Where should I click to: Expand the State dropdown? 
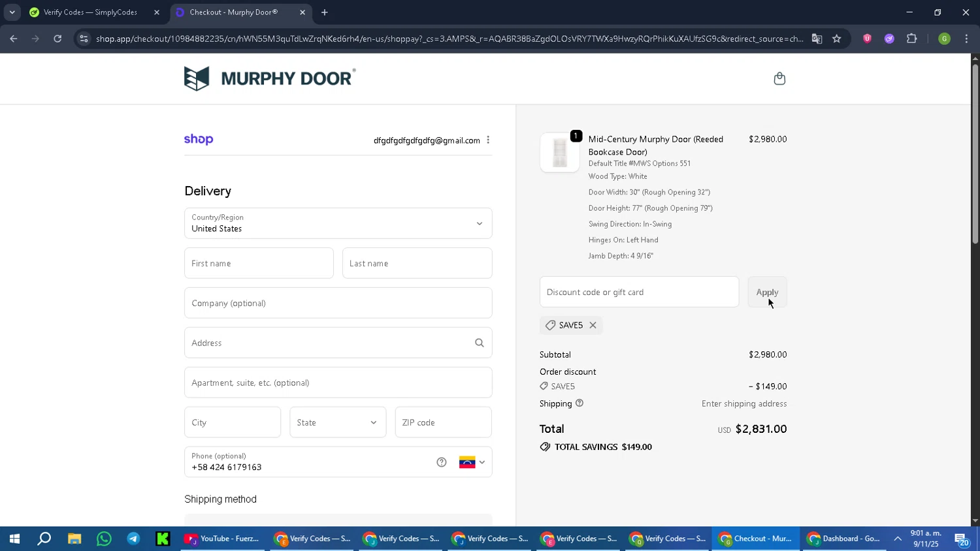click(x=338, y=422)
